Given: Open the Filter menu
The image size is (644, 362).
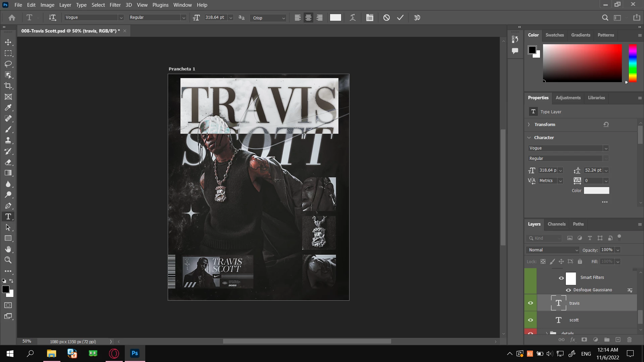Looking at the screenshot, I should click(115, 5).
